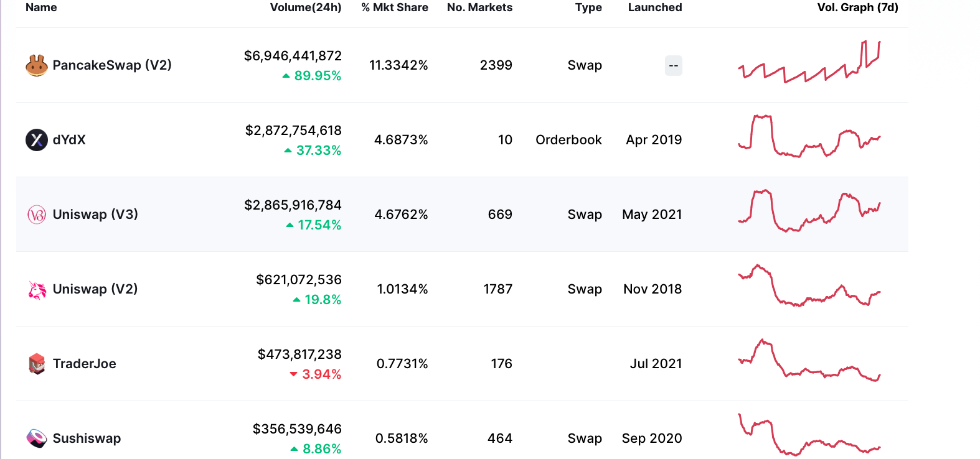This screenshot has width=980, height=459.
Task: Click the Vol. Graph (7d) header
Action: pos(857,7)
